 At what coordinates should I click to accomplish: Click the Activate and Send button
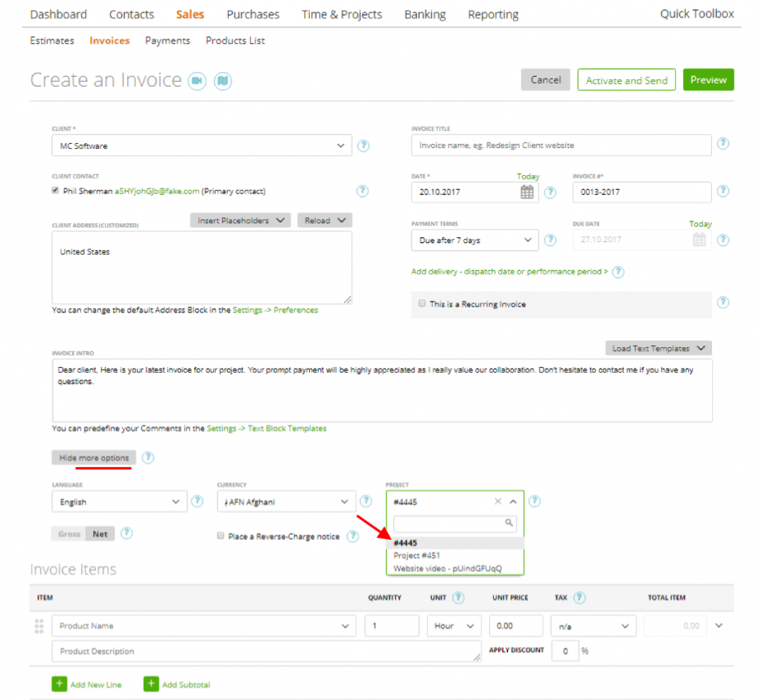tap(626, 79)
